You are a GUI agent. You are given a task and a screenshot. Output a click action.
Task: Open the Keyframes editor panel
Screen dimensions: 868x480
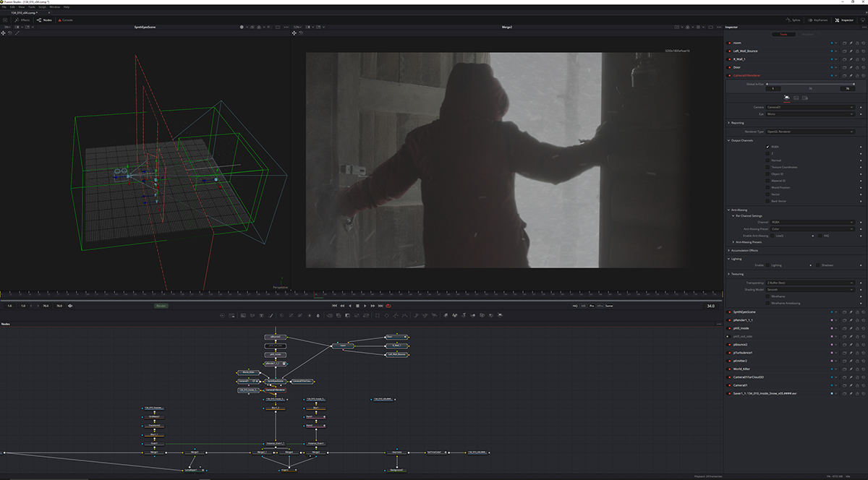point(817,20)
